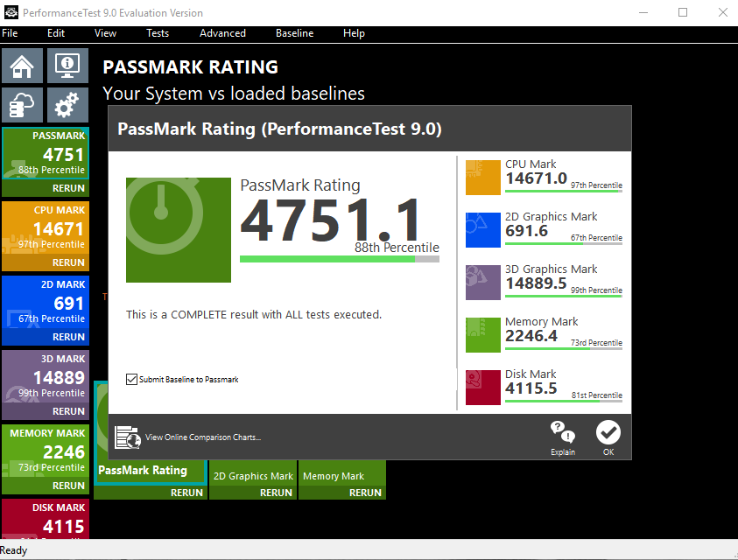Open the Baseline menu
The image size is (738, 560).
click(x=295, y=33)
